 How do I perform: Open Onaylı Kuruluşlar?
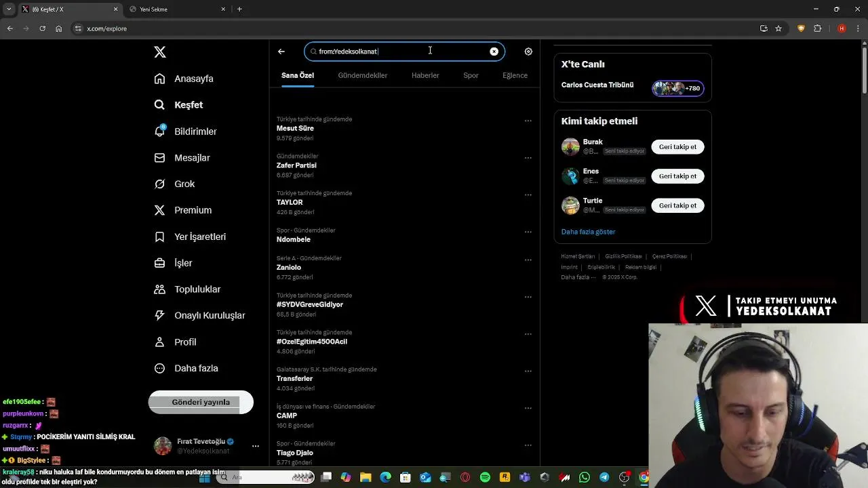pos(199,315)
